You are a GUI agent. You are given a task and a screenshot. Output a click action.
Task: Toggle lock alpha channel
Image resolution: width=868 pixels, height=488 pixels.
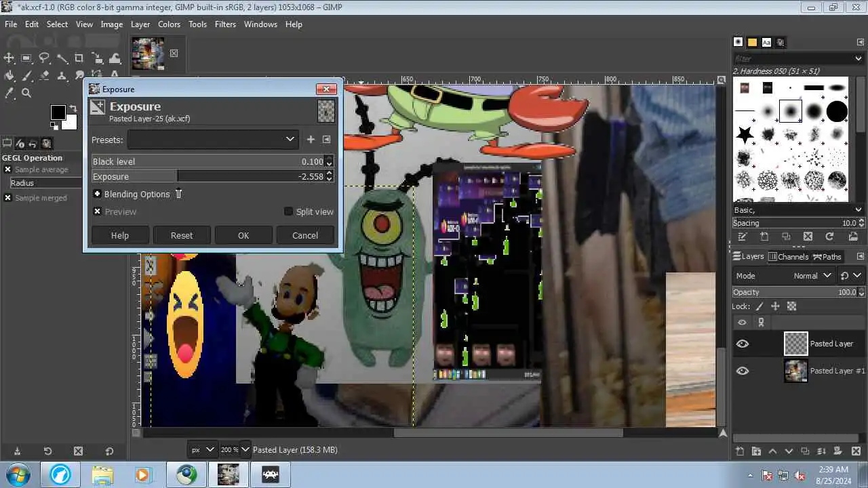(x=791, y=306)
